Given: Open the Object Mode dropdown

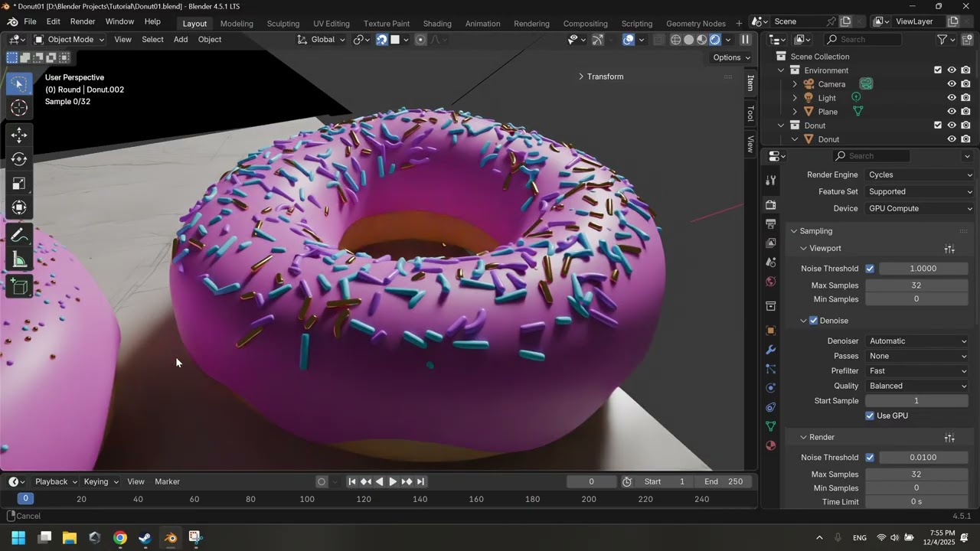Looking at the screenshot, I should coord(69,40).
